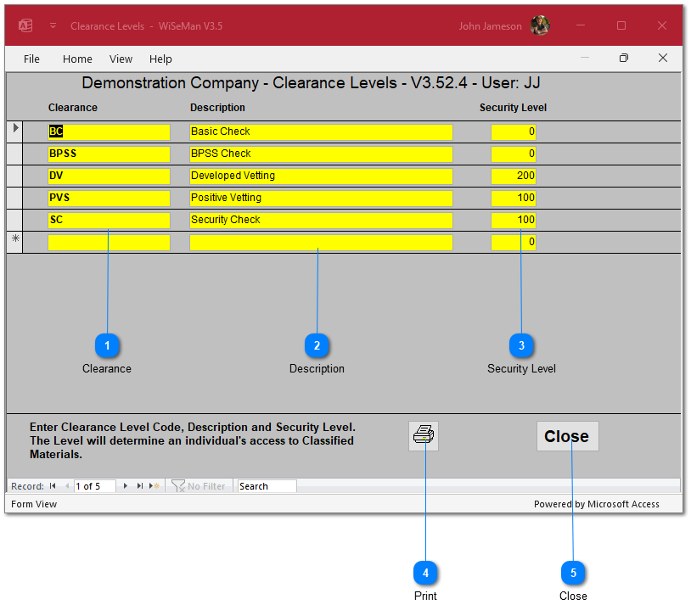
Task: Select the new record row selector
Action: pos(15,242)
